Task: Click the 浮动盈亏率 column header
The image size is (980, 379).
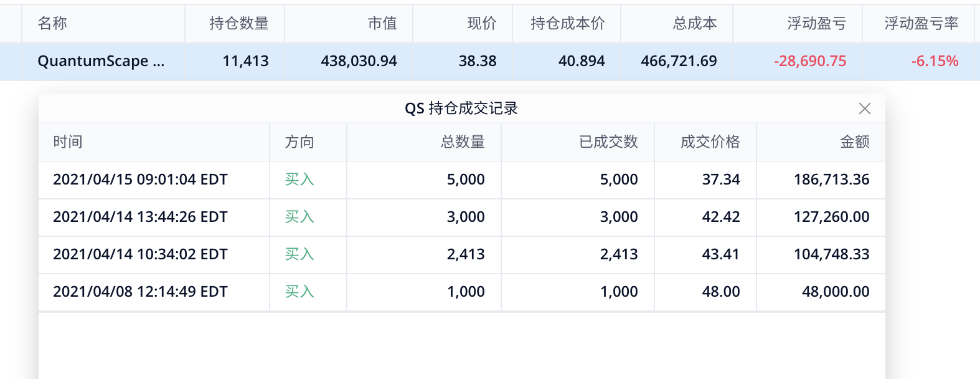Action: click(x=921, y=23)
